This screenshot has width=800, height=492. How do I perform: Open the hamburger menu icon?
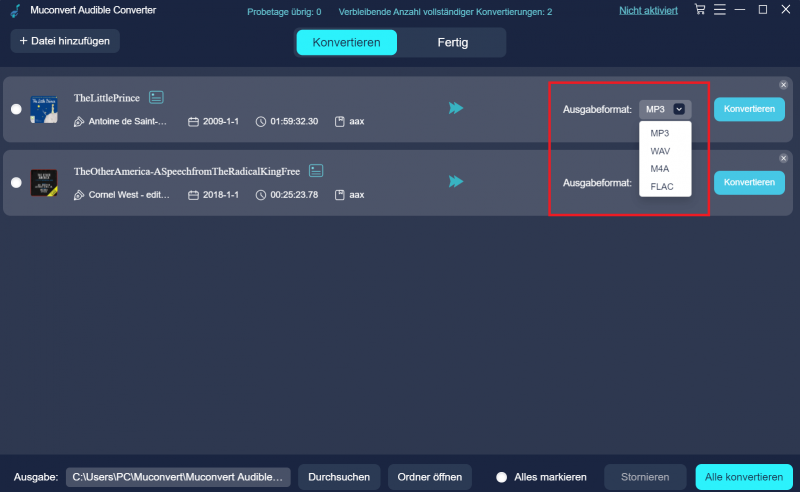pyautogui.click(x=720, y=10)
